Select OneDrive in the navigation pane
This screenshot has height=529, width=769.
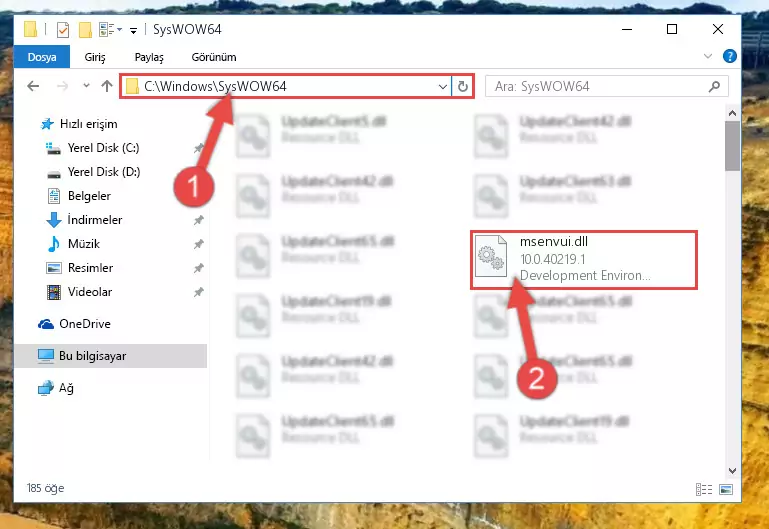84,324
